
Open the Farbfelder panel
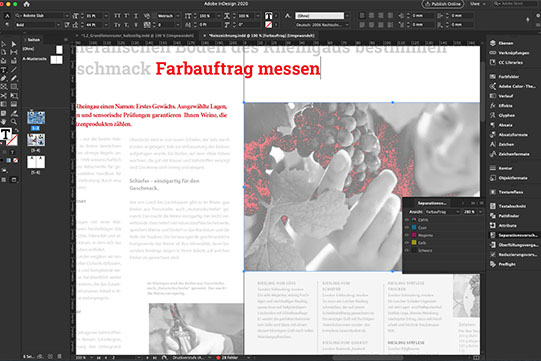tap(508, 77)
